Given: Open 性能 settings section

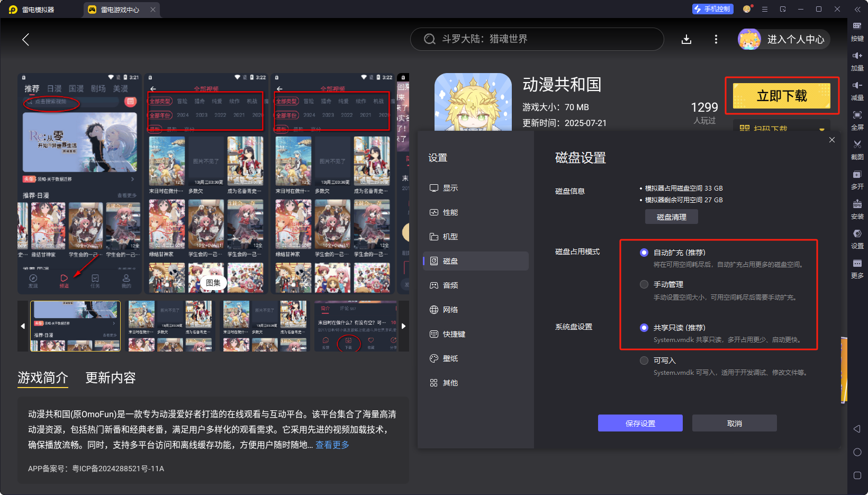Looking at the screenshot, I should [x=475, y=212].
